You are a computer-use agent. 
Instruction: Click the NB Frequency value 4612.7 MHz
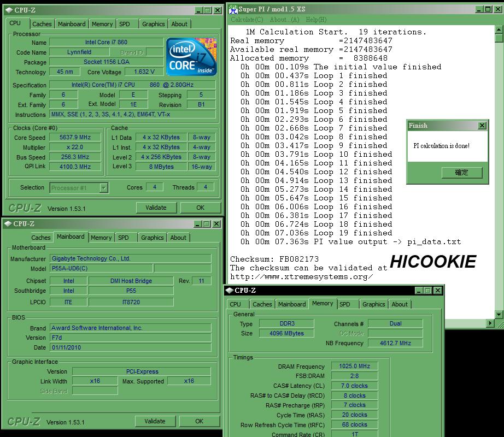point(395,343)
